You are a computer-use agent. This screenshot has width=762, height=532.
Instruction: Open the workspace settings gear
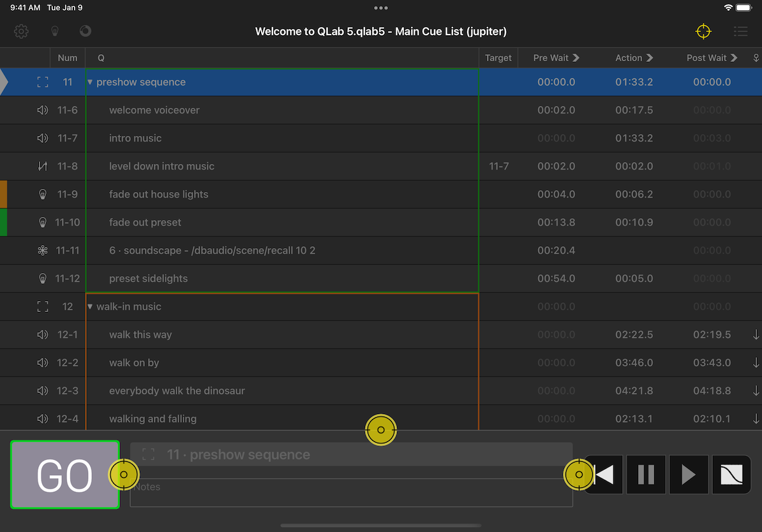point(21,31)
